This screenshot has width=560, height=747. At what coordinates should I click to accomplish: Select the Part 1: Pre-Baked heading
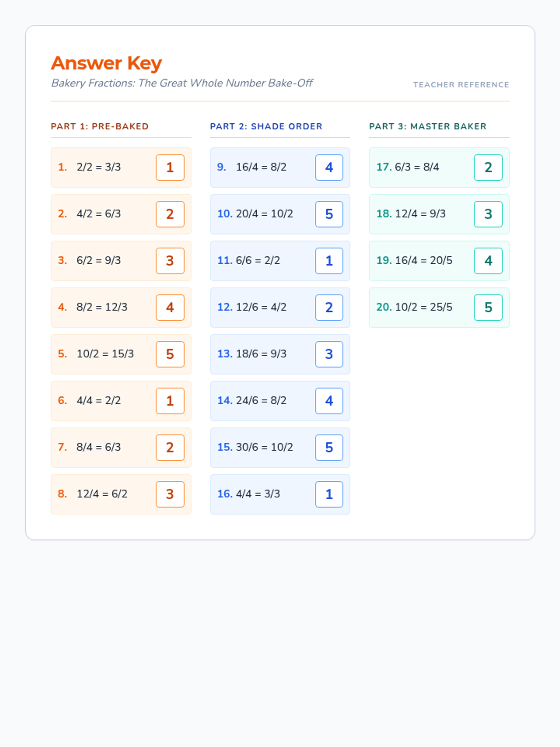[99, 127]
